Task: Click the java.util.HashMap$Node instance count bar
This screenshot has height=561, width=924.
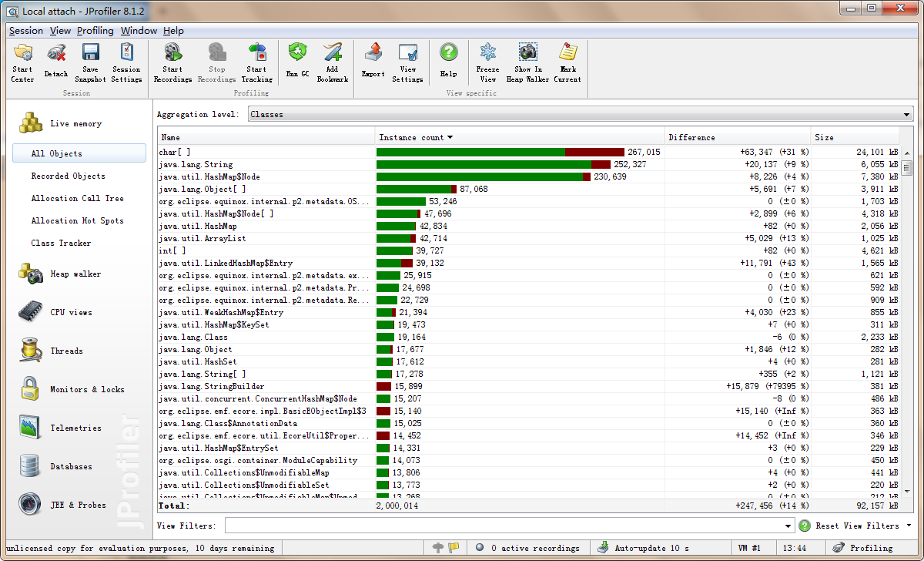Action: pyautogui.click(x=484, y=177)
